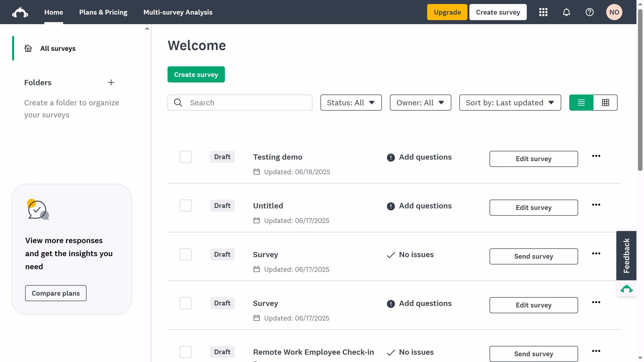Click checkmark icon beside Remote Work No issues

pyautogui.click(x=391, y=353)
